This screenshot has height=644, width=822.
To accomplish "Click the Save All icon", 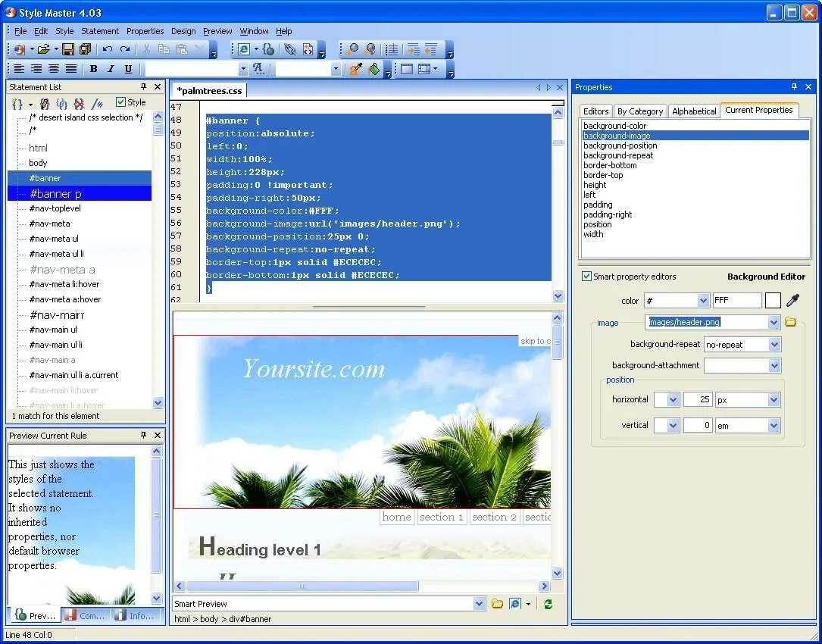I will coord(85,49).
